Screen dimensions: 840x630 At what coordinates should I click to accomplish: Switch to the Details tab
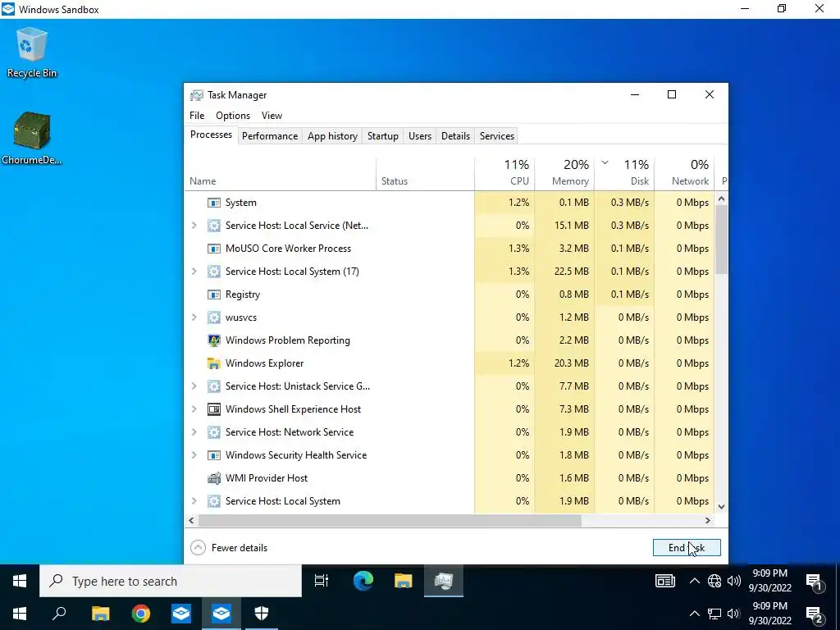click(x=455, y=136)
